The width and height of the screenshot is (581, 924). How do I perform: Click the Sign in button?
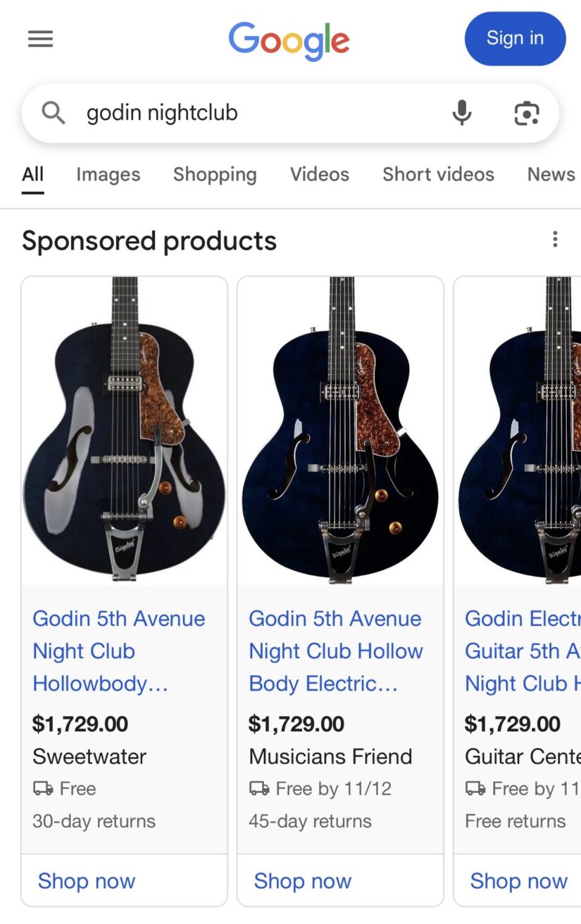pyautogui.click(x=515, y=39)
